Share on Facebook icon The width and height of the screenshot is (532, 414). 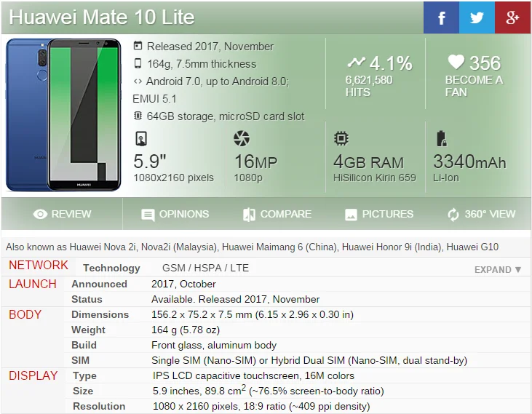(441, 17)
